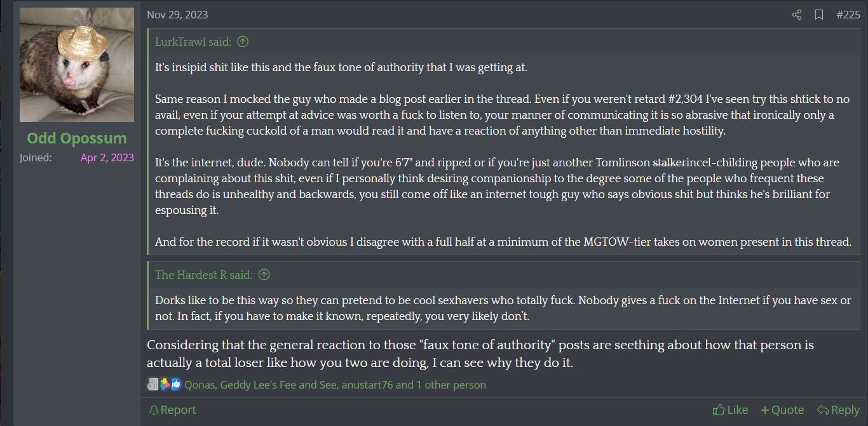Click 'LurkTrawl said:' quote header
Image resolution: width=868 pixels, height=426 pixels.
[193, 42]
